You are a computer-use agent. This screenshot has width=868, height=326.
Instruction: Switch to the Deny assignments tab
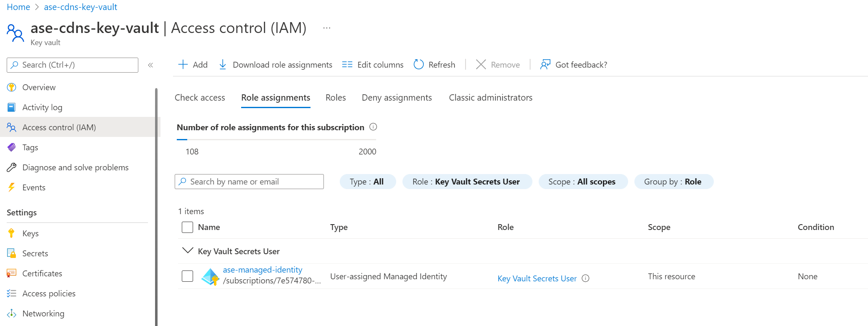pos(397,98)
